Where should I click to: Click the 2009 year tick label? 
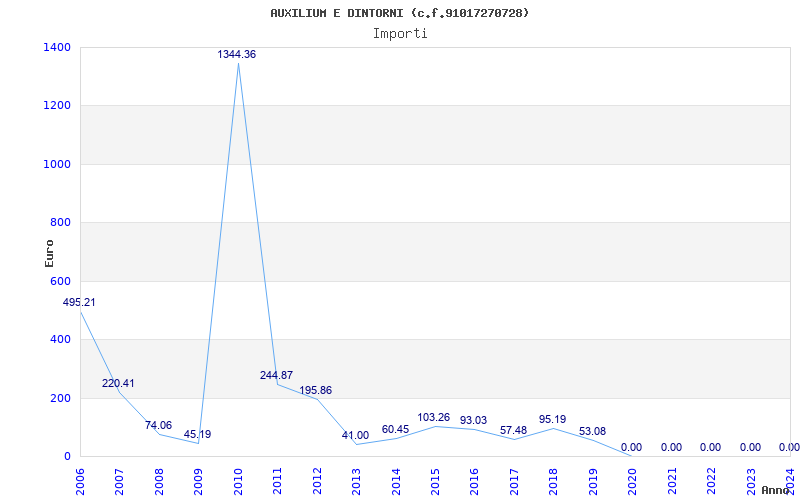coord(198,482)
